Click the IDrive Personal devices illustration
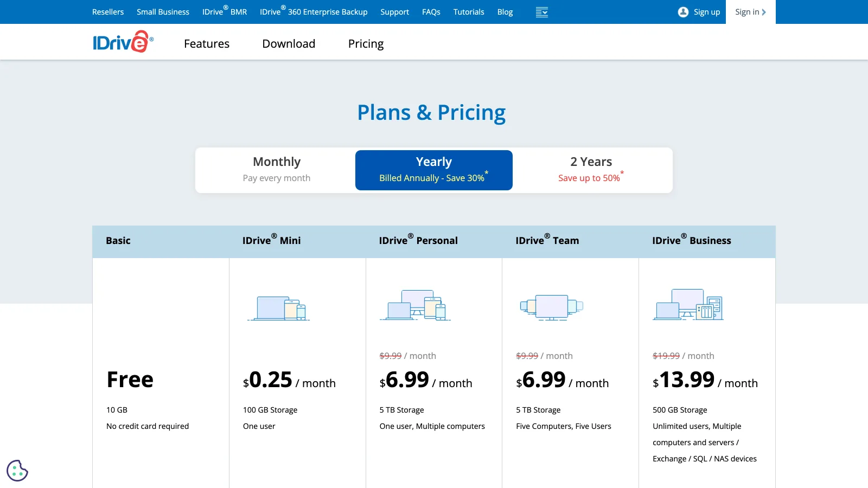868x488 pixels. [416, 305]
